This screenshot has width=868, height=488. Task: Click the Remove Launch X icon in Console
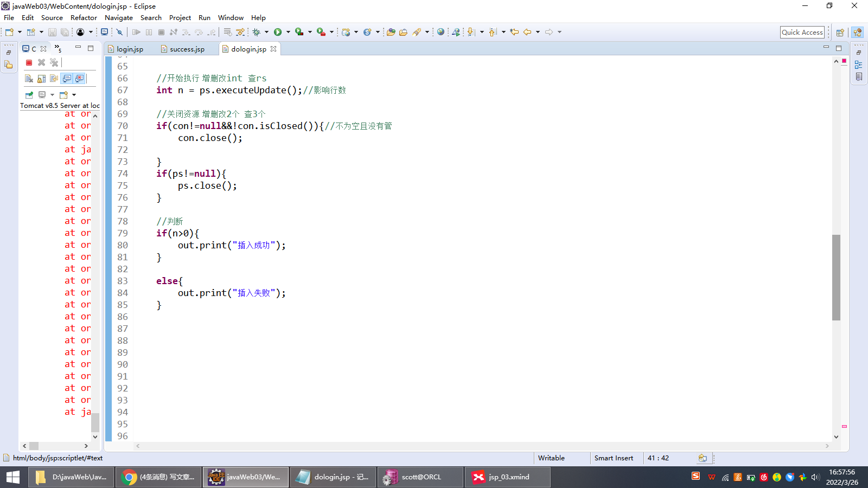(41, 63)
